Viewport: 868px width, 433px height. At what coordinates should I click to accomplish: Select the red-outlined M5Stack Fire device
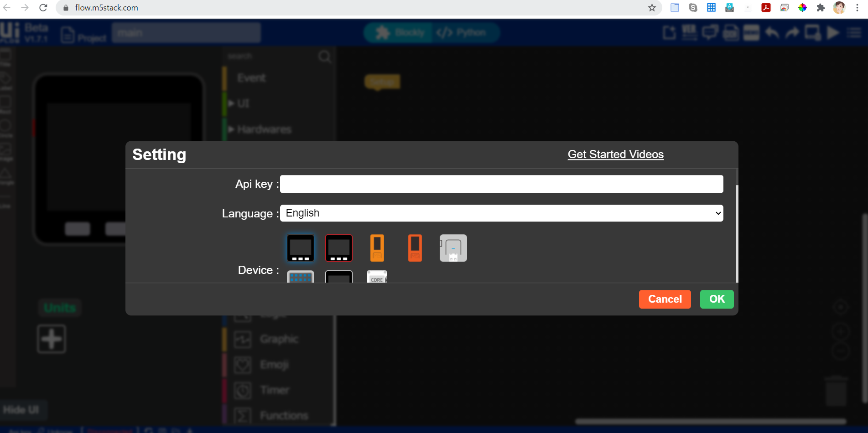pyautogui.click(x=338, y=248)
